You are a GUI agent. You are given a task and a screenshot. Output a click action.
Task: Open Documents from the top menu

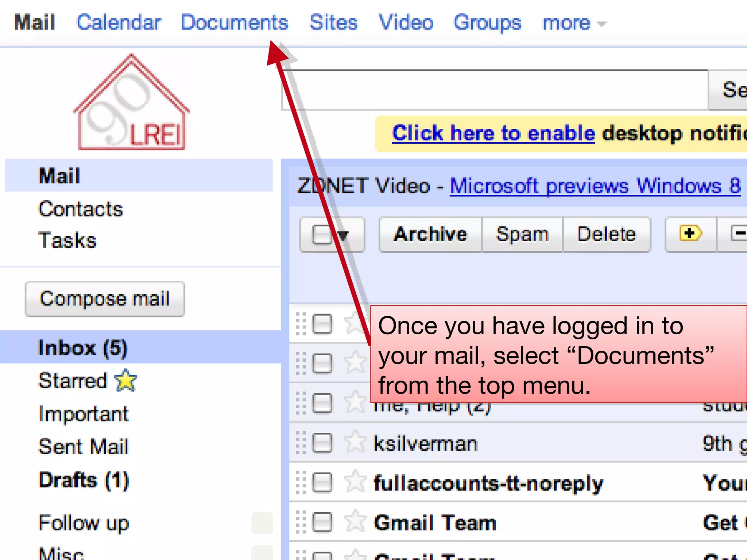click(x=234, y=22)
